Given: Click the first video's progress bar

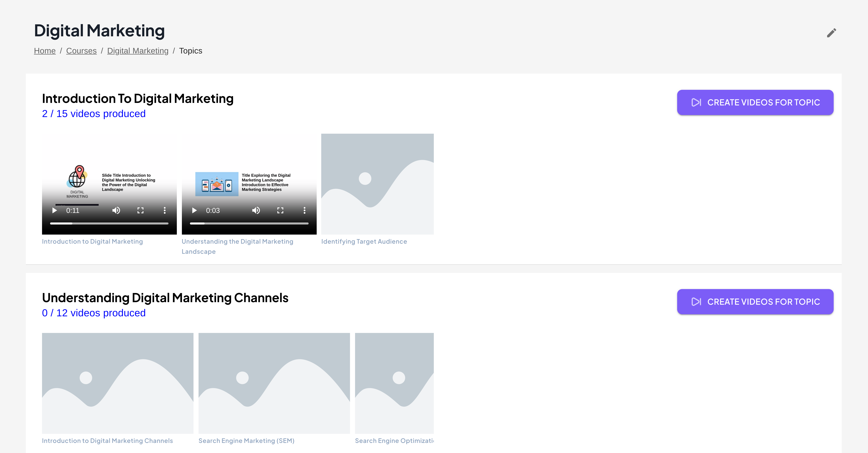Looking at the screenshot, I should (x=109, y=223).
